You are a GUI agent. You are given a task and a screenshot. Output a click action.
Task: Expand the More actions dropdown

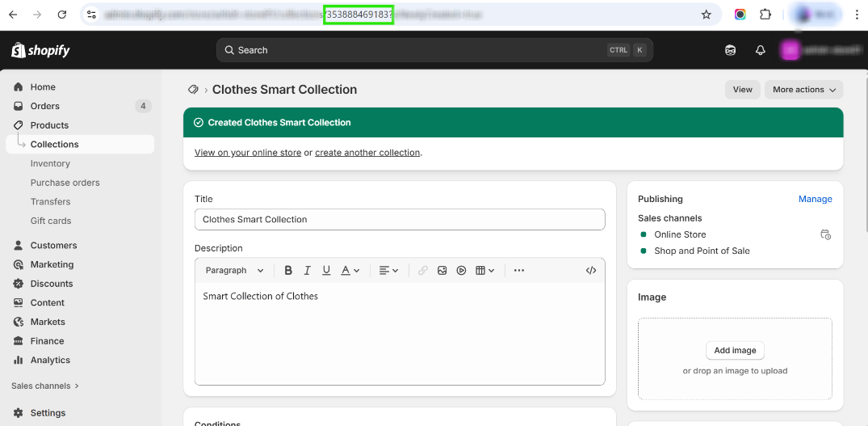pyautogui.click(x=803, y=90)
